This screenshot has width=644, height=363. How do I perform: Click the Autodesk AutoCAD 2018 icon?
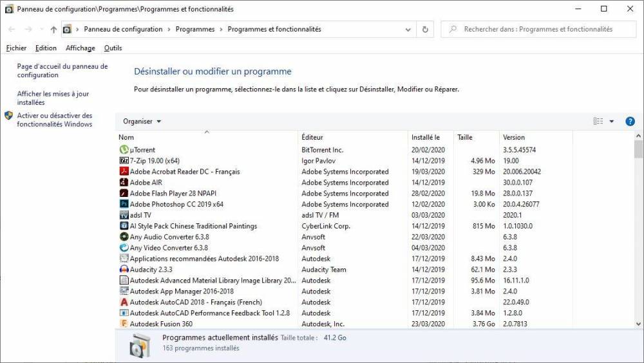(x=124, y=302)
